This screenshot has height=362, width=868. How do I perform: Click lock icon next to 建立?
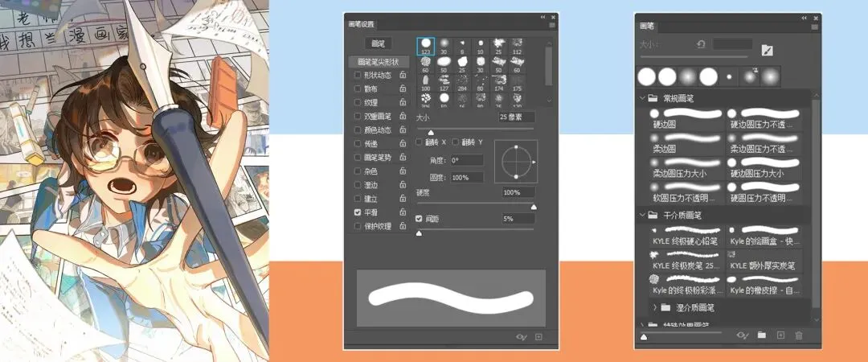pyautogui.click(x=403, y=199)
